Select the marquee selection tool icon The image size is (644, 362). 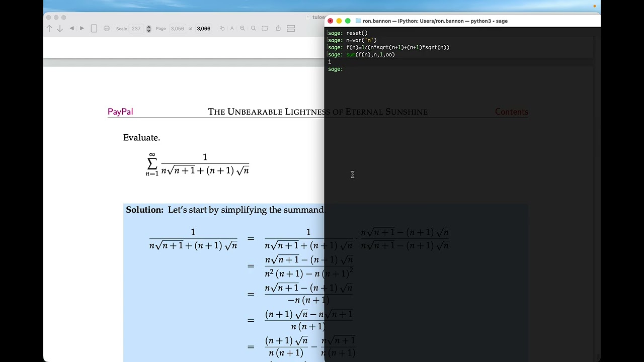(x=265, y=29)
